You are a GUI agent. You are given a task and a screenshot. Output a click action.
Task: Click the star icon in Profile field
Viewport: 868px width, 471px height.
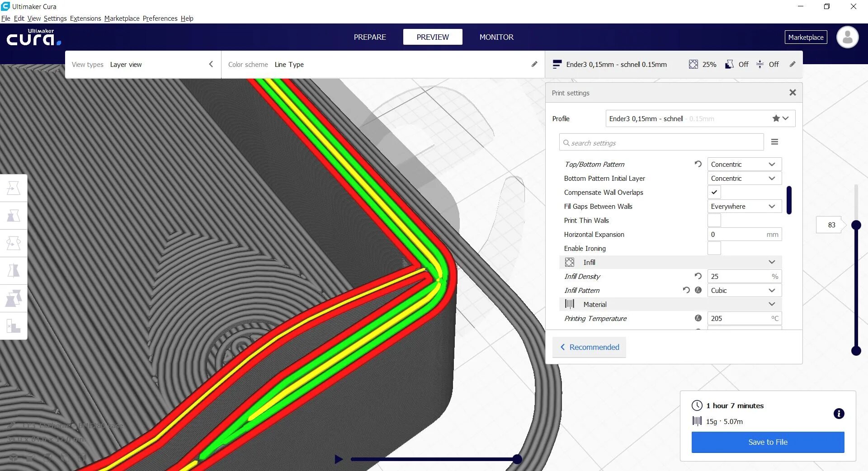click(776, 118)
